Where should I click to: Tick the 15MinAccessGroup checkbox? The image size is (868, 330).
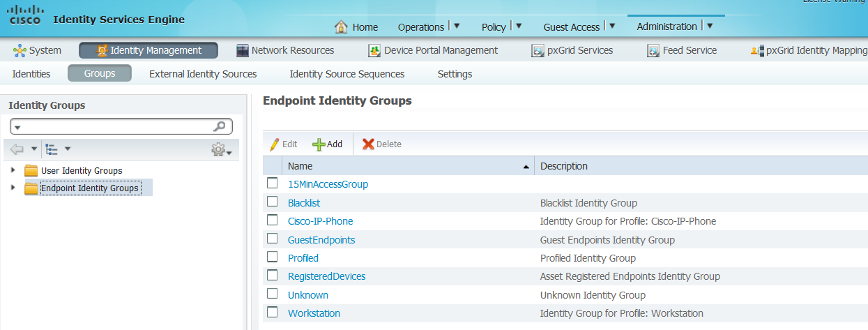click(x=273, y=183)
